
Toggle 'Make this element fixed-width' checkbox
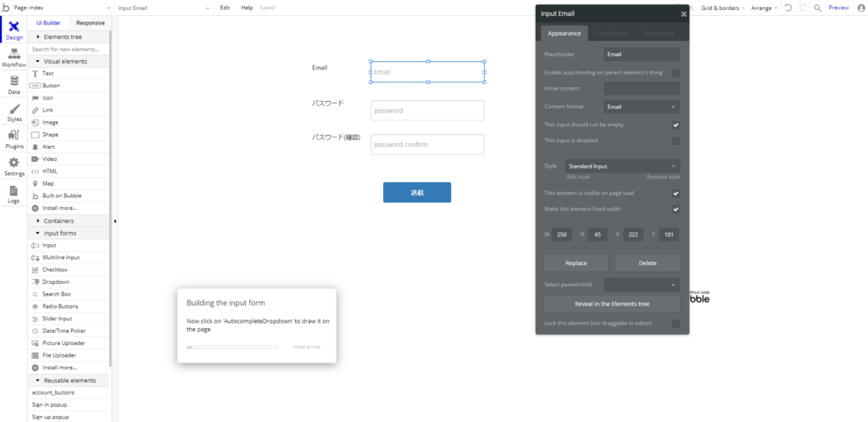tap(676, 209)
